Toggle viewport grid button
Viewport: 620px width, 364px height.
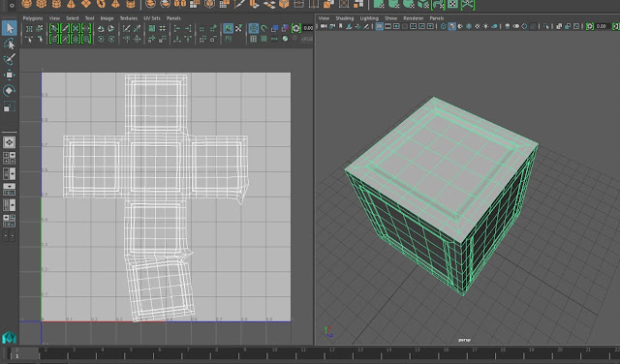click(379, 26)
